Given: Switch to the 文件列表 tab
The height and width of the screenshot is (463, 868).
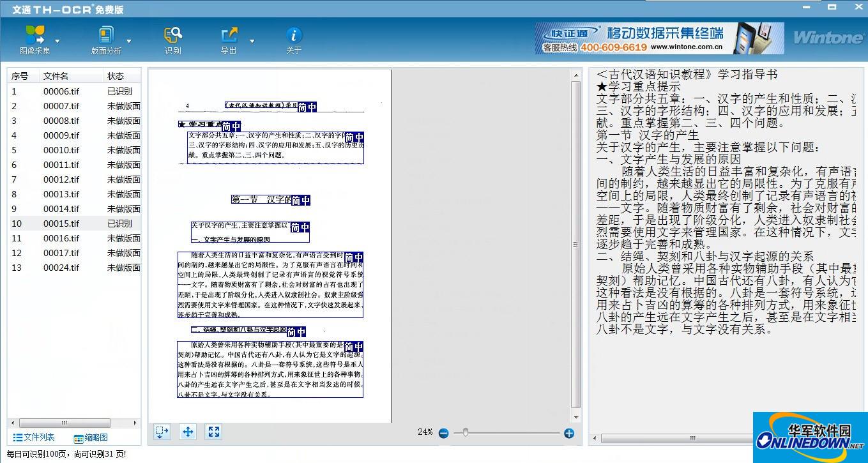Looking at the screenshot, I should pos(34,437).
